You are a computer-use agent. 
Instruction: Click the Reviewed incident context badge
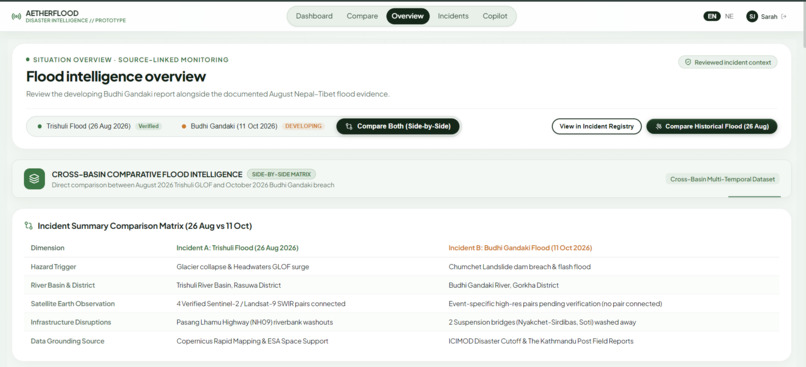pos(727,62)
